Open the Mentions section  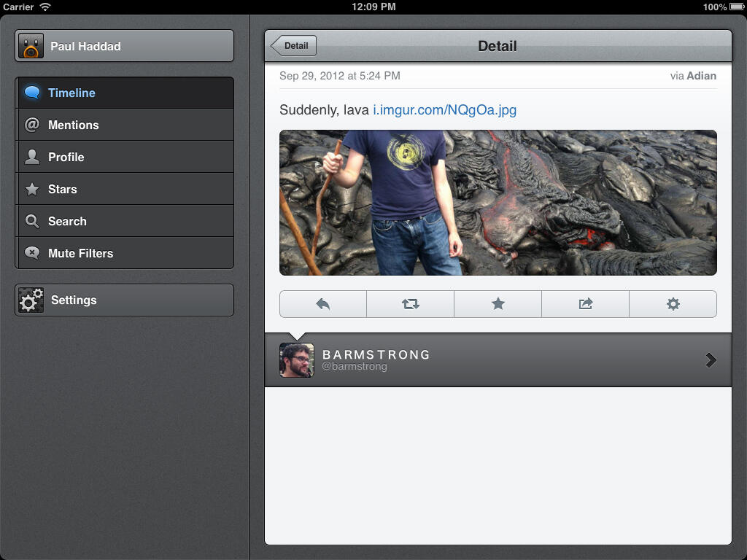pyautogui.click(x=125, y=125)
